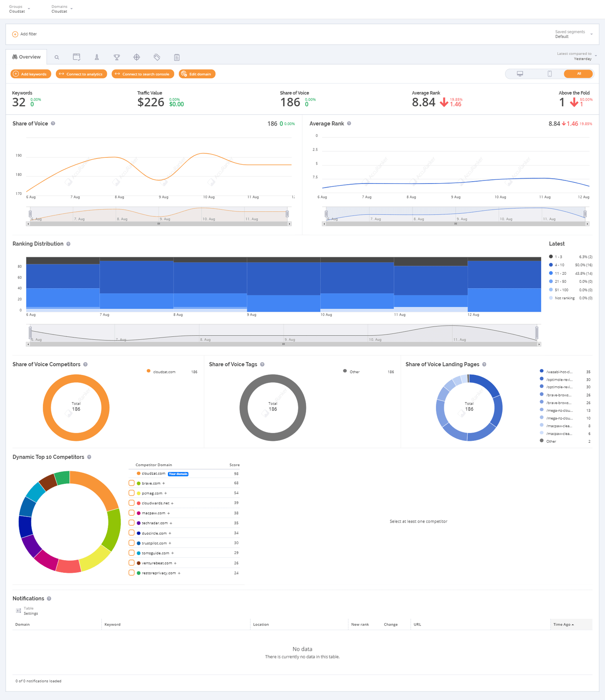Check the pcmag.com competitor checkbox
605x700 pixels.
[132, 493]
